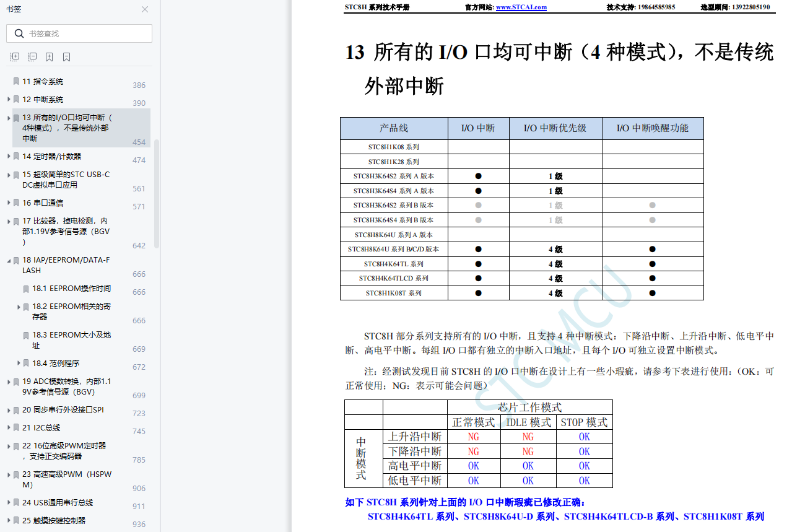Image resolution: width=805 pixels, height=532 pixels.
Task: Expand the 19 ADC模数转换 bookmark
Action: pyautogui.click(x=9, y=382)
